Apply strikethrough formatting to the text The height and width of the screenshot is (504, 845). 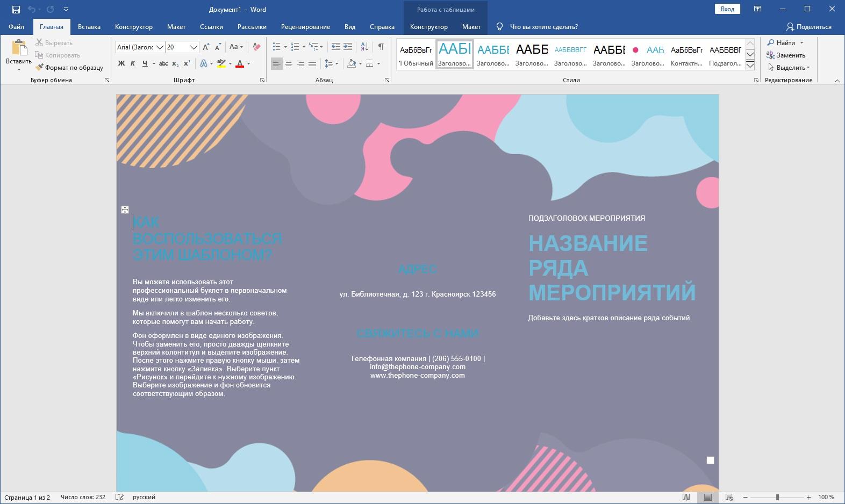pyautogui.click(x=163, y=63)
